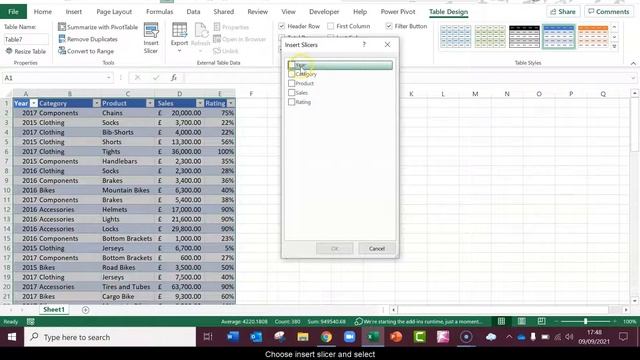Open the Category column filter dropdown
This screenshot has width=640, height=360.
click(96, 103)
